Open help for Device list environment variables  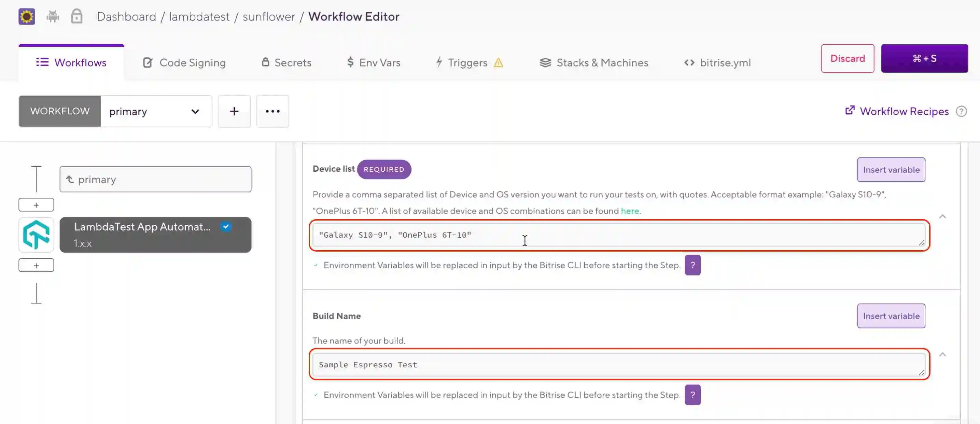pyautogui.click(x=692, y=265)
